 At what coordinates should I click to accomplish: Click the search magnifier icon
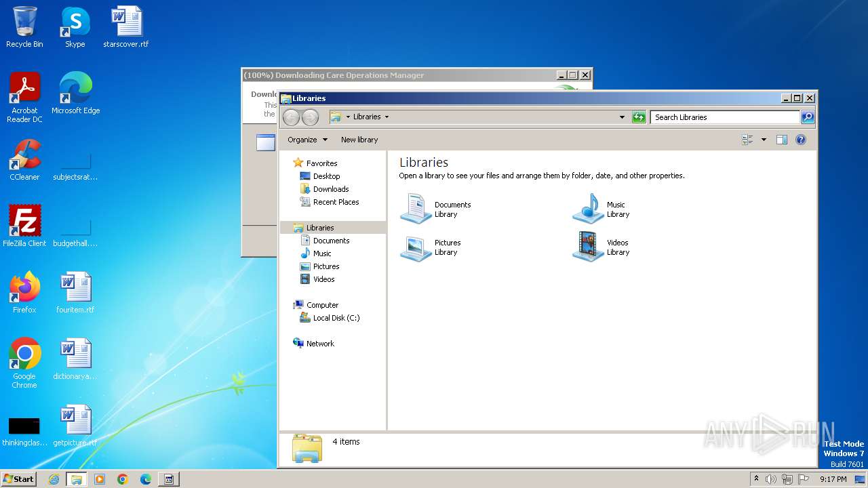point(807,117)
